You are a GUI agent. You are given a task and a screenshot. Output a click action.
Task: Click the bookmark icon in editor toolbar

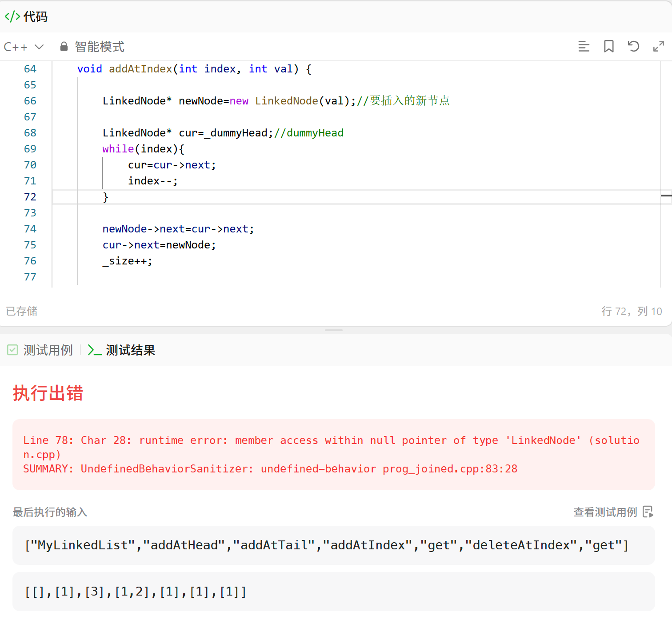click(x=608, y=46)
